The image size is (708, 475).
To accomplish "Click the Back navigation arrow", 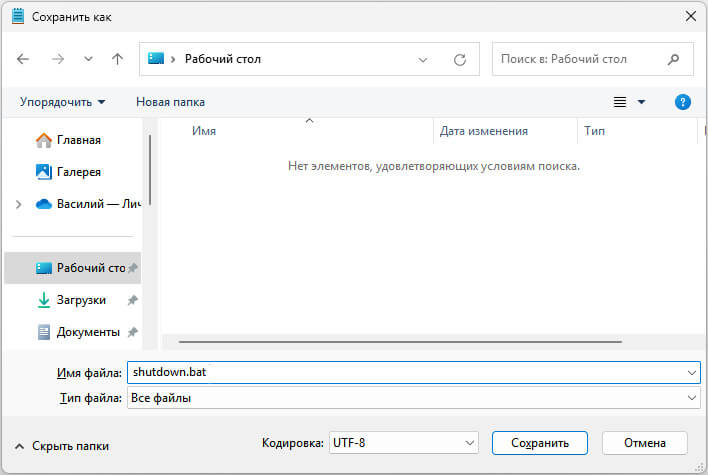I will 24,59.
